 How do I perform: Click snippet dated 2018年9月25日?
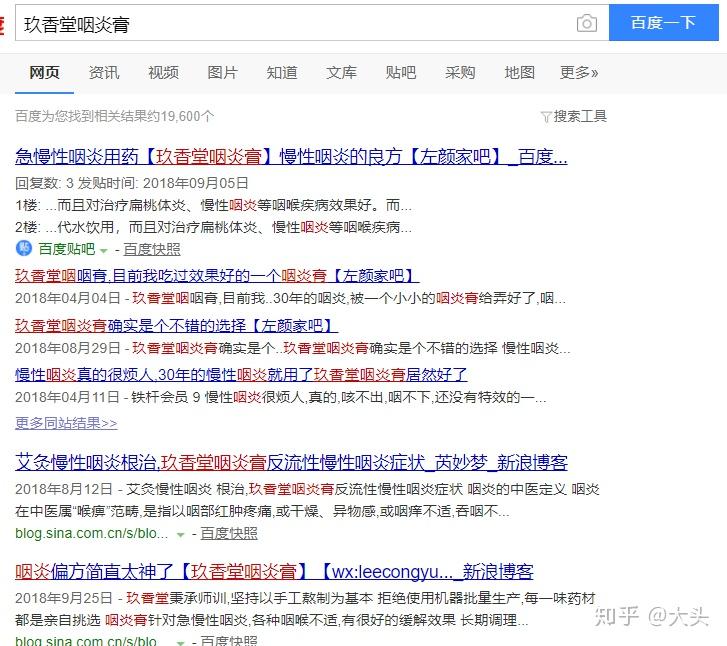[305, 609]
